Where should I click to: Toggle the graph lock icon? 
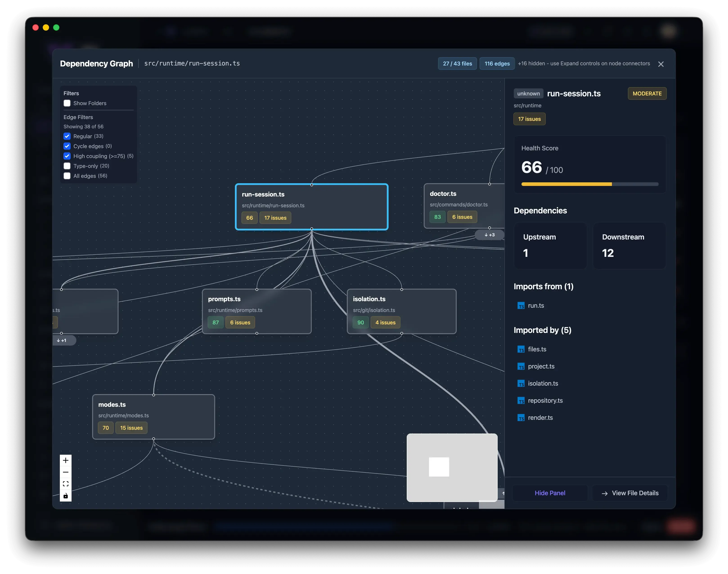[65, 496]
